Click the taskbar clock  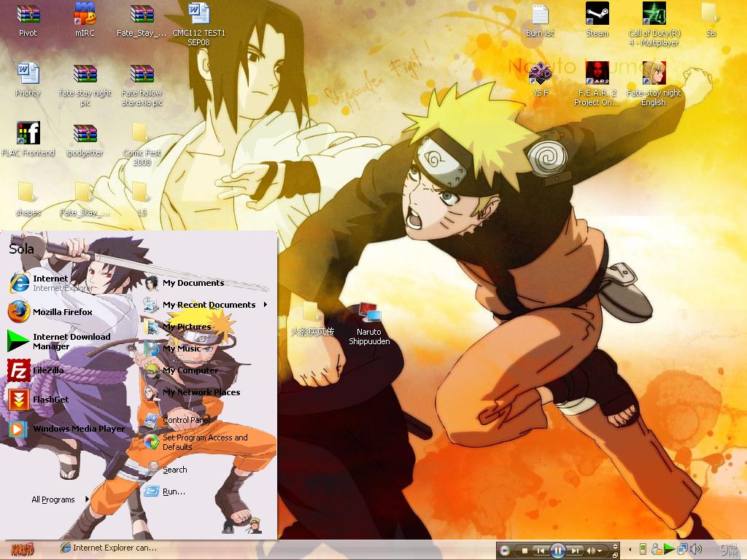[x=728, y=550]
